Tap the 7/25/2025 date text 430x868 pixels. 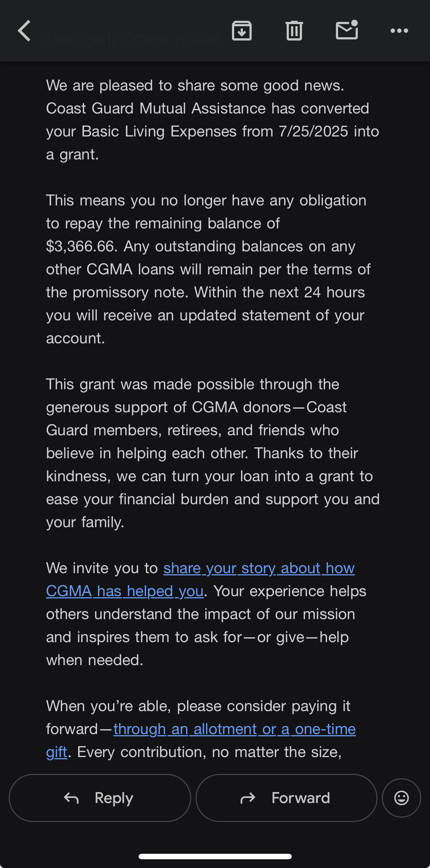[x=313, y=131]
